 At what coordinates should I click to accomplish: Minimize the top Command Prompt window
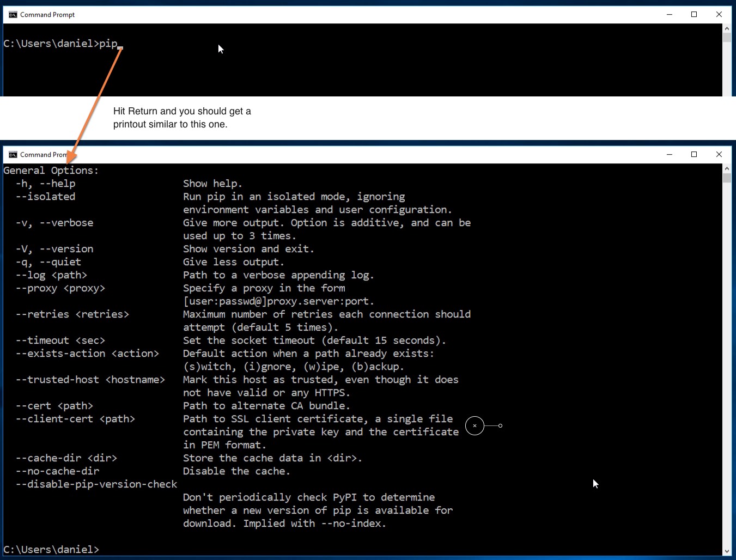669,14
